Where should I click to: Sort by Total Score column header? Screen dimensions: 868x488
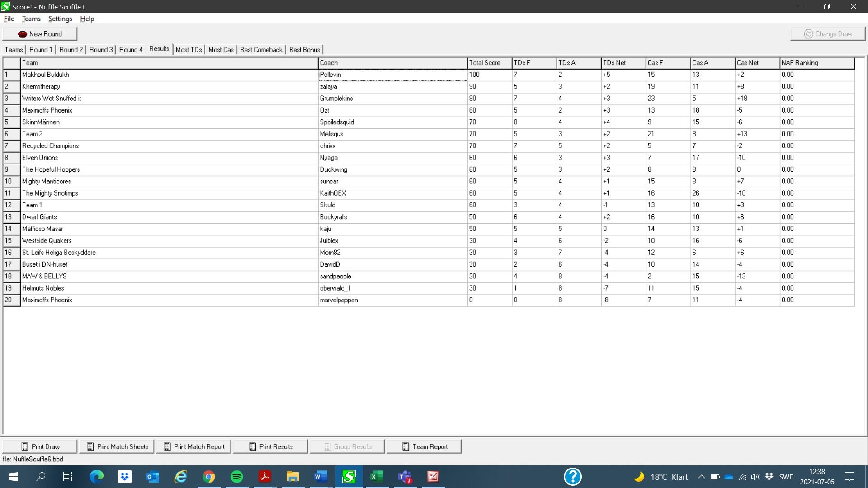tap(489, 63)
